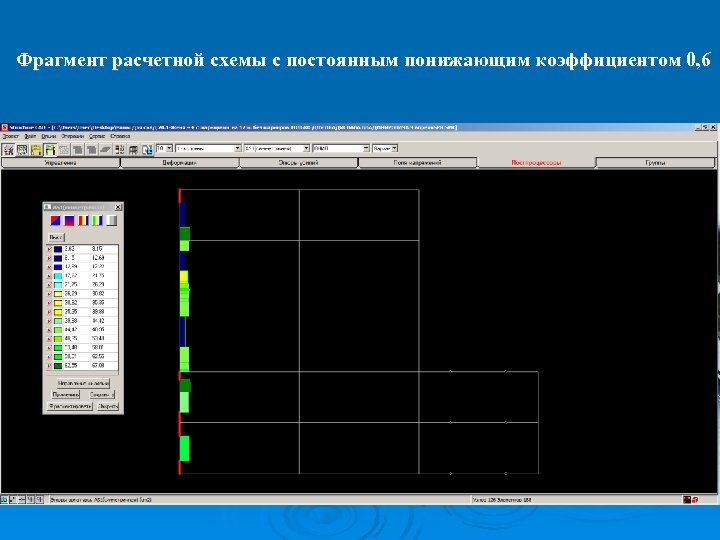Viewport: 720px width, 540px height.
Task: Click the wide button just below the legend list
Action: click(x=83, y=383)
